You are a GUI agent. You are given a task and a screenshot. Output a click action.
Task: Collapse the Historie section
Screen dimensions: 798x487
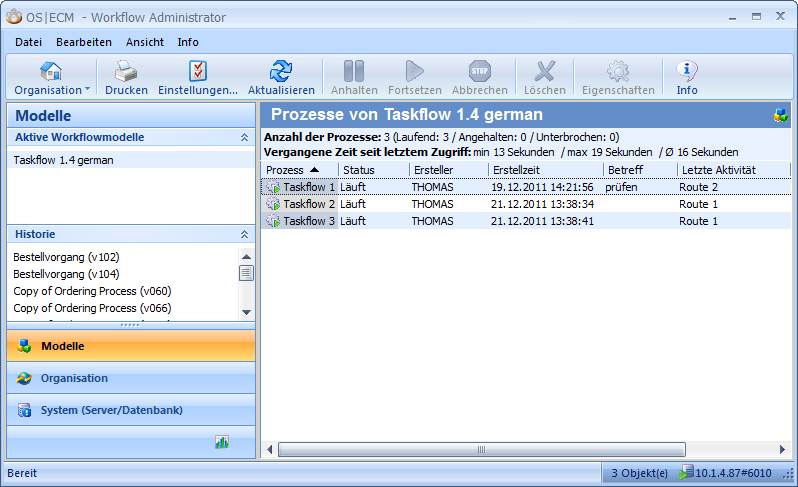tap(244, 234)
